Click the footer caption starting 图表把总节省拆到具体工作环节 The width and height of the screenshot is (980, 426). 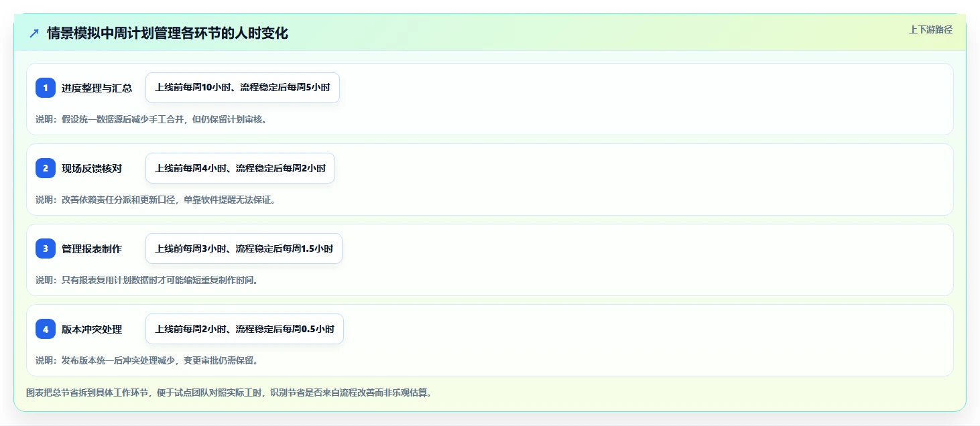click(229, 393)
